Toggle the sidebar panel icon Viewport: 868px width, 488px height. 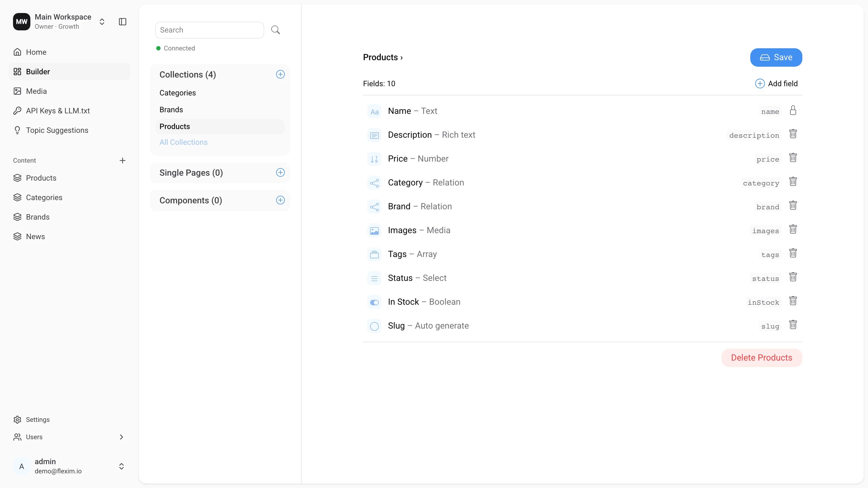123,22
